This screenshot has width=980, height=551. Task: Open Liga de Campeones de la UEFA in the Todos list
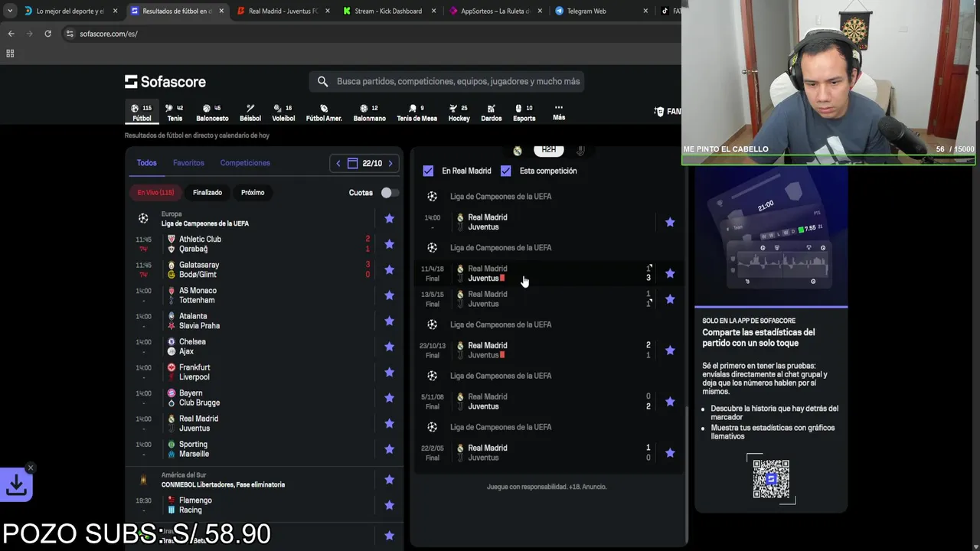pos(204,223)
